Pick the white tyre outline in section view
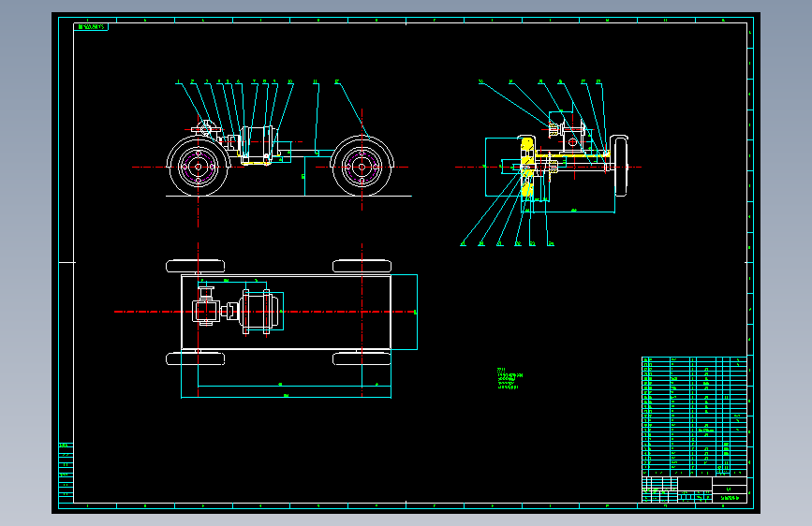Screen dimensions: 812x526 point(619,167)
